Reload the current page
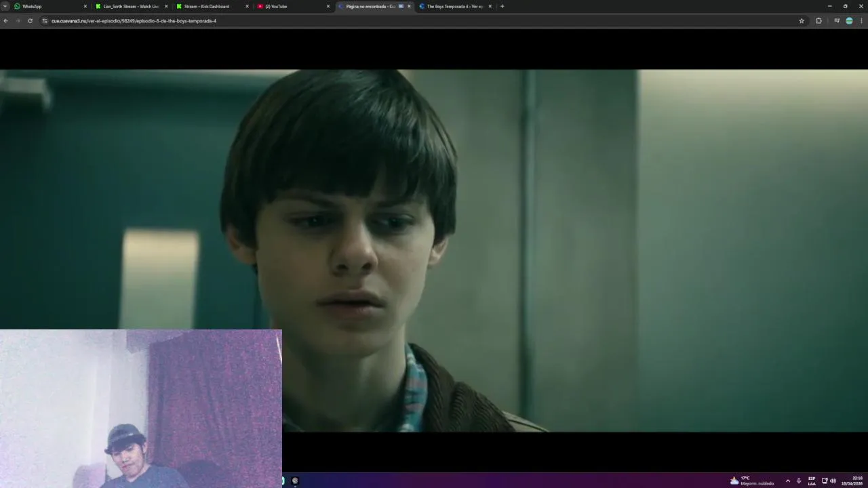The image size is (868, 488). (x=30, y=21)
